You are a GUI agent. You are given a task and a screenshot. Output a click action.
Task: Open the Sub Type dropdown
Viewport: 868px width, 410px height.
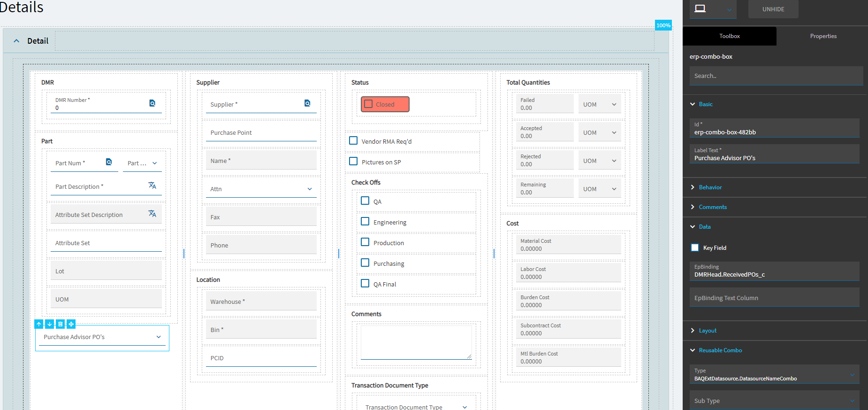coord(853,401)
